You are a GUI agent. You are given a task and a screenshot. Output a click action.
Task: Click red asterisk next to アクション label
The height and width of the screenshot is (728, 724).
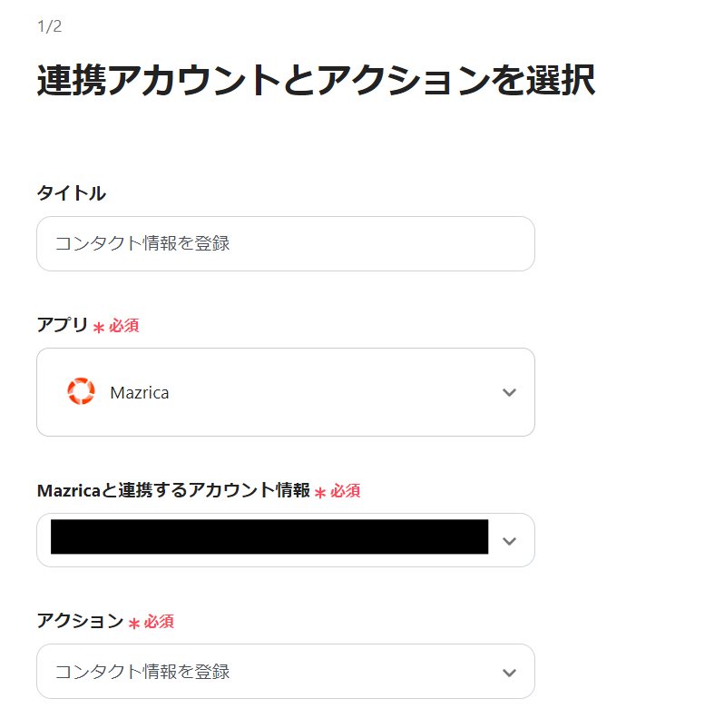point(134,624)
